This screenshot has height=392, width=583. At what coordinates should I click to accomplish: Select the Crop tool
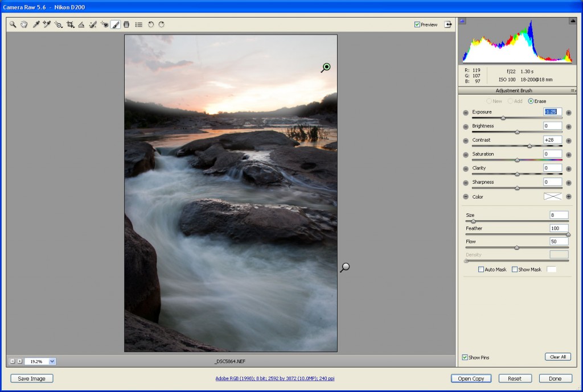[x=71, y=25]
